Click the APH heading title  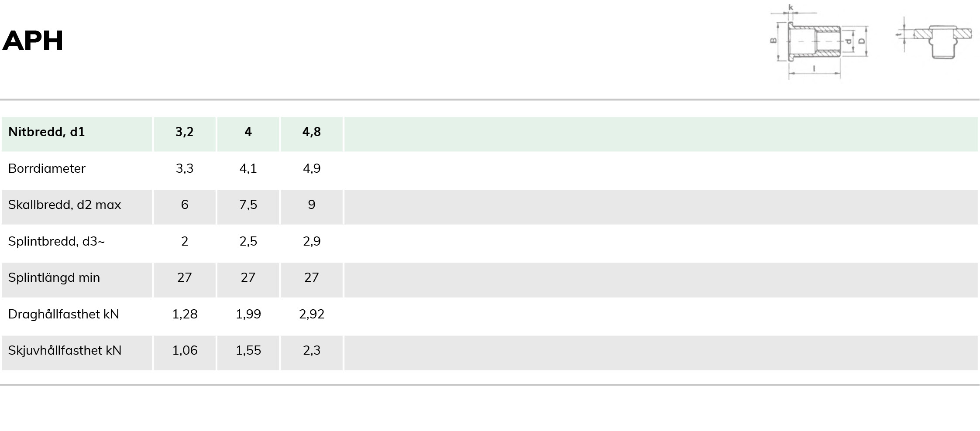[33, 41]
